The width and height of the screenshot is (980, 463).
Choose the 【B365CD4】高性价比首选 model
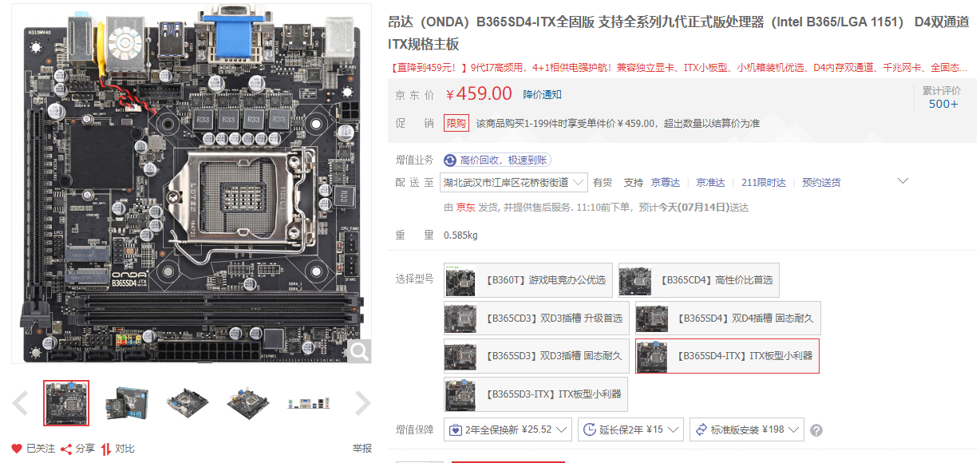(698, 280)
